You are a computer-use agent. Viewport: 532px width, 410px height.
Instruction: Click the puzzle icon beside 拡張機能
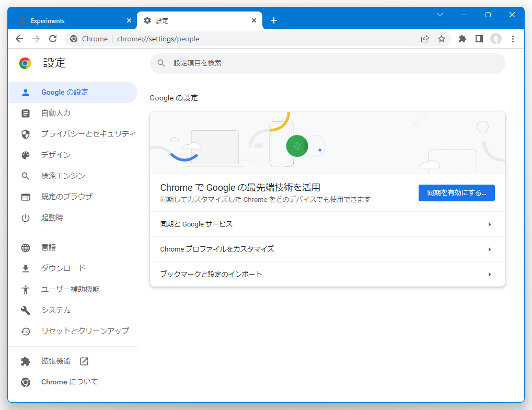point(26,361)
